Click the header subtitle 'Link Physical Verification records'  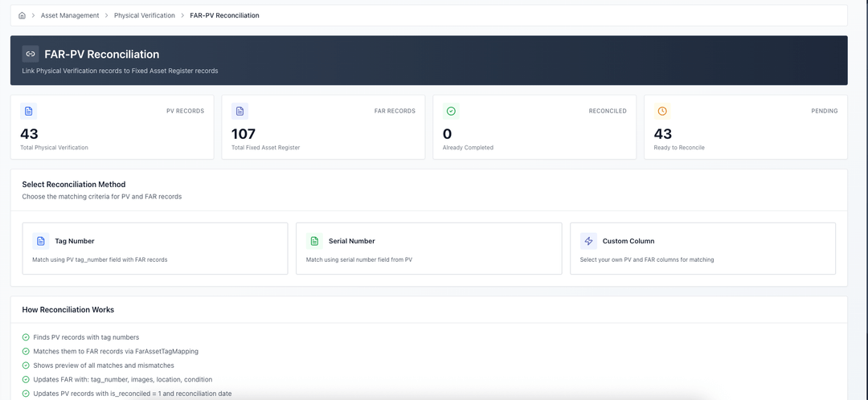coord(120,71)
